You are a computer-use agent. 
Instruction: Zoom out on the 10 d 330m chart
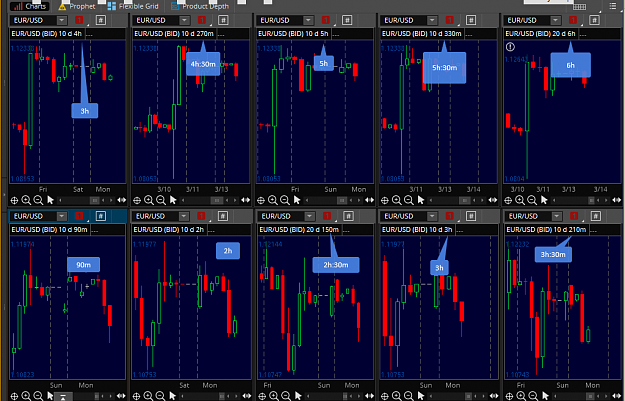pos(409,200)
